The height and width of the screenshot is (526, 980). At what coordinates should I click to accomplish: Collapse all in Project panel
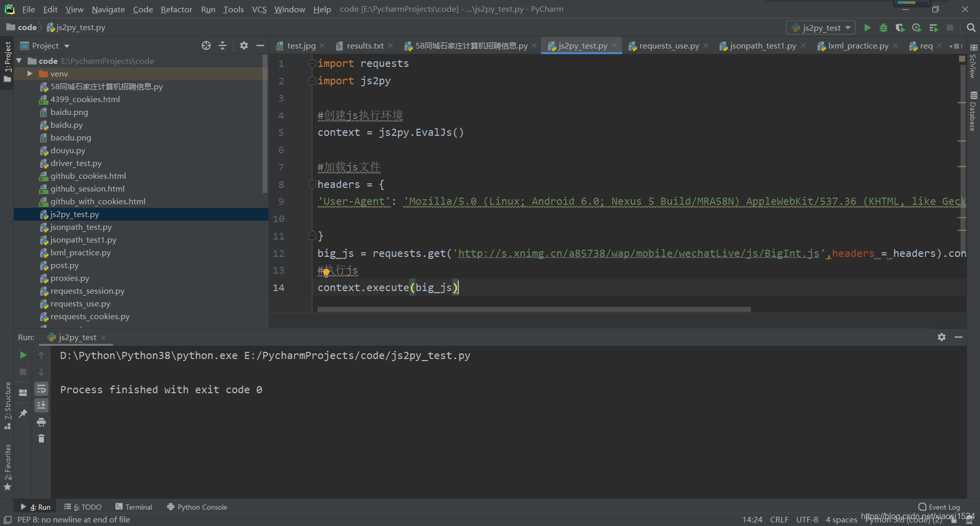223,45
